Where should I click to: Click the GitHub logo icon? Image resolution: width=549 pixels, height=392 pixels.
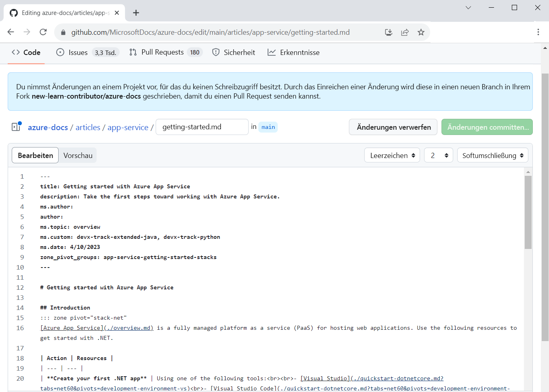[13, 13]
